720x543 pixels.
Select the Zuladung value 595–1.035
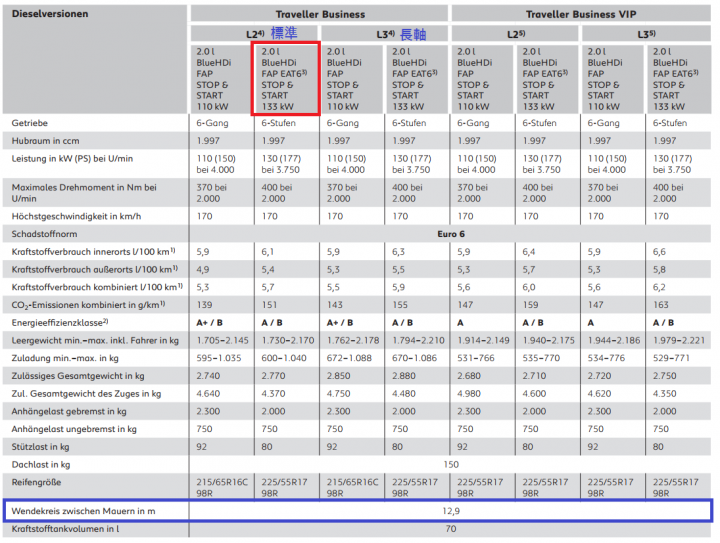point(219,358)
